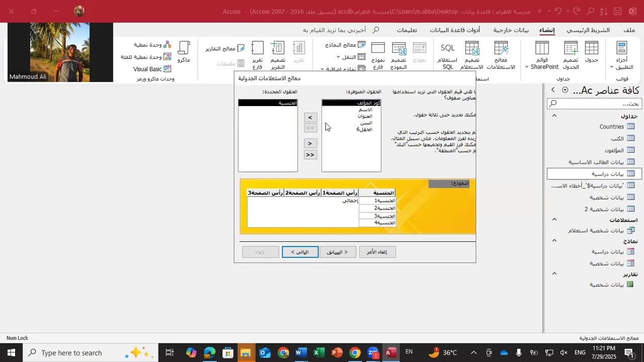Open Windows Start menu
644x362 pixels.
[x=11, y=353]
